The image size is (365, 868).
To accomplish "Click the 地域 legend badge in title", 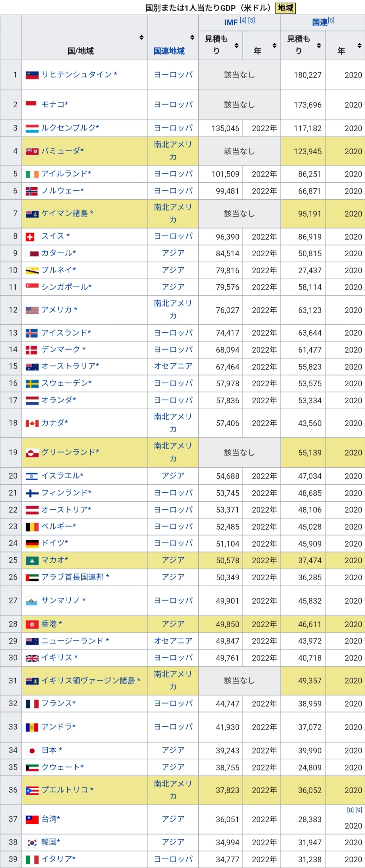I will (x=285, y=8).
